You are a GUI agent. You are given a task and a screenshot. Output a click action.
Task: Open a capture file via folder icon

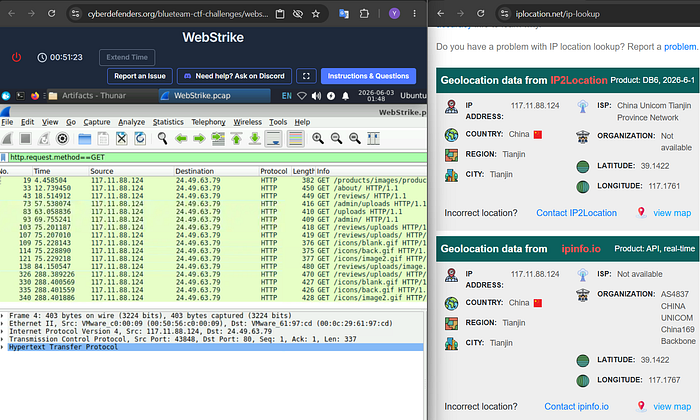click(x=84, y=139)
